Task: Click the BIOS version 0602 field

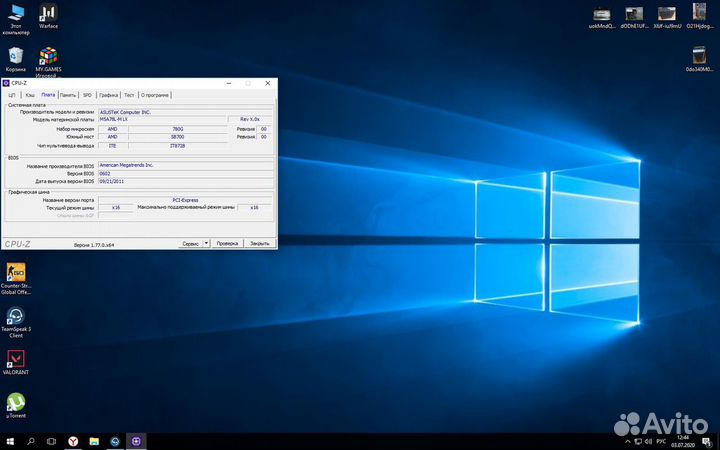Action: click(186, 174)
